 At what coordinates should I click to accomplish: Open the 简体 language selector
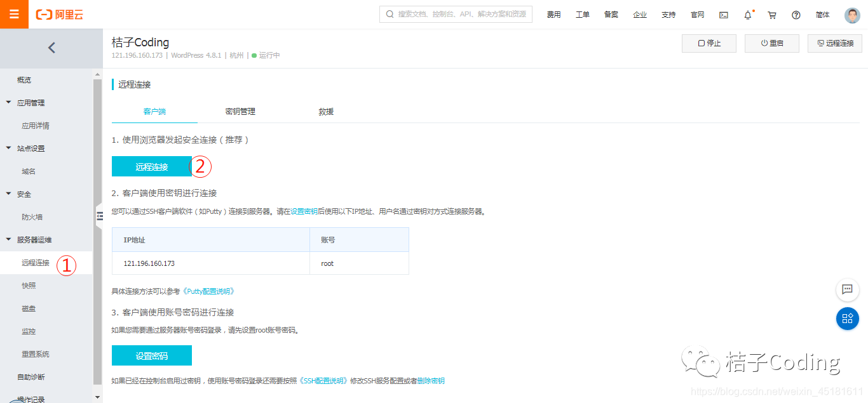[822, 14]
